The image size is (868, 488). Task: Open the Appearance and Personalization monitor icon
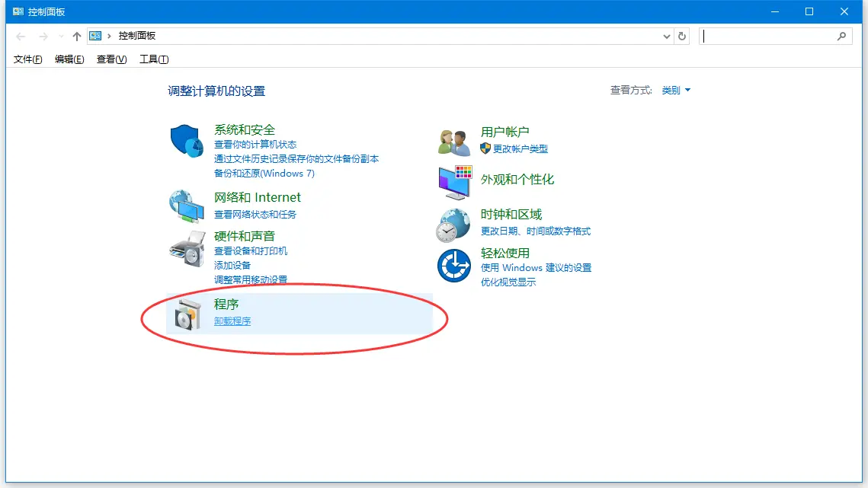[x=455, y=182]
